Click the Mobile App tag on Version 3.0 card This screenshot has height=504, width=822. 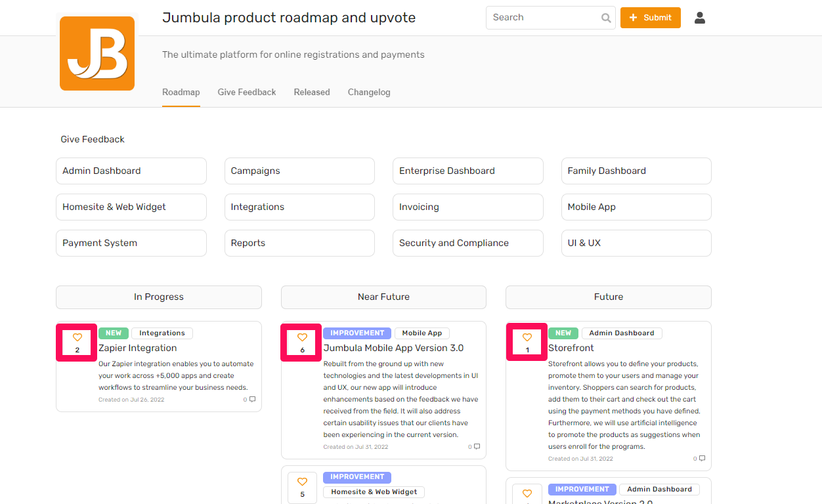(422, 333)
